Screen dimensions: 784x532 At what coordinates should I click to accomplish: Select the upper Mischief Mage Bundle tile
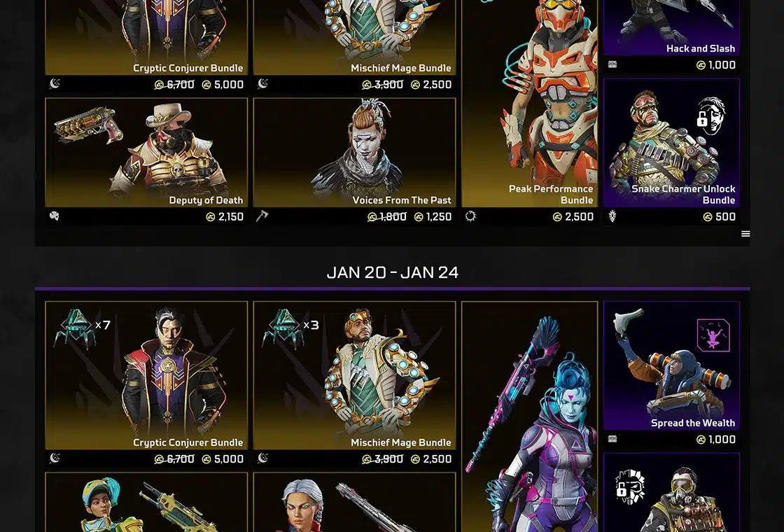click(x=354, y=38)
